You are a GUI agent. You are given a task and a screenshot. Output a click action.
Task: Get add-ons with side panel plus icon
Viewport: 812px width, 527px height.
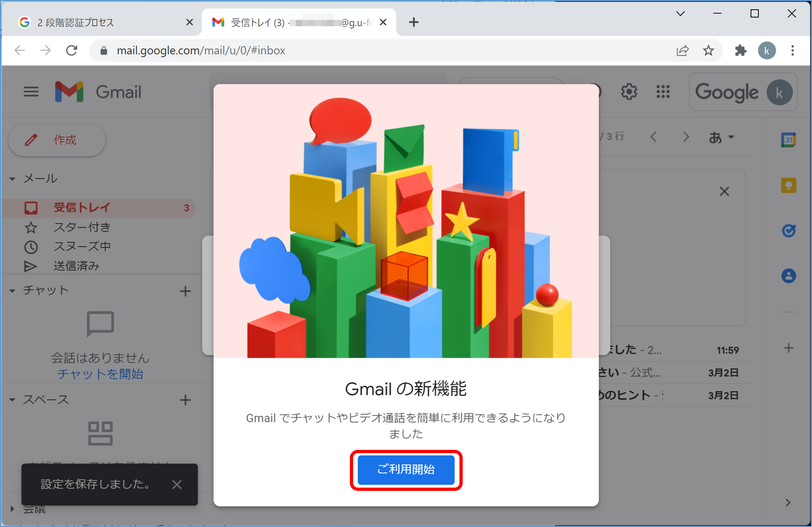(x=789, y=348)
